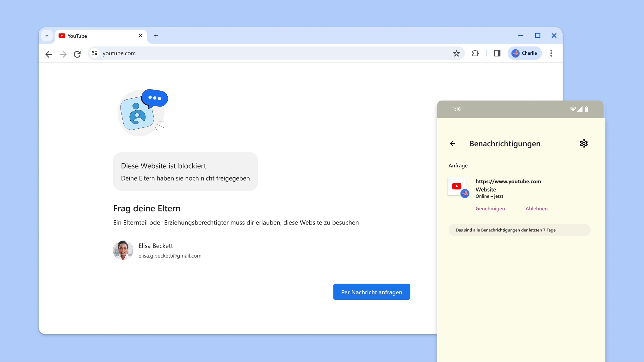Open the site permissions icon in address bar
This screenshot has width=644, height=362.
tap(94, 53)
